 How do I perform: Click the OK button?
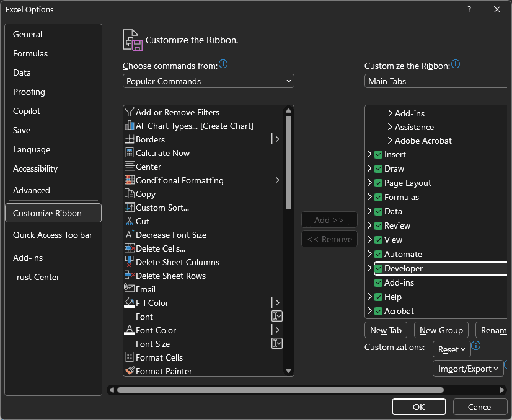coord(418,406)
